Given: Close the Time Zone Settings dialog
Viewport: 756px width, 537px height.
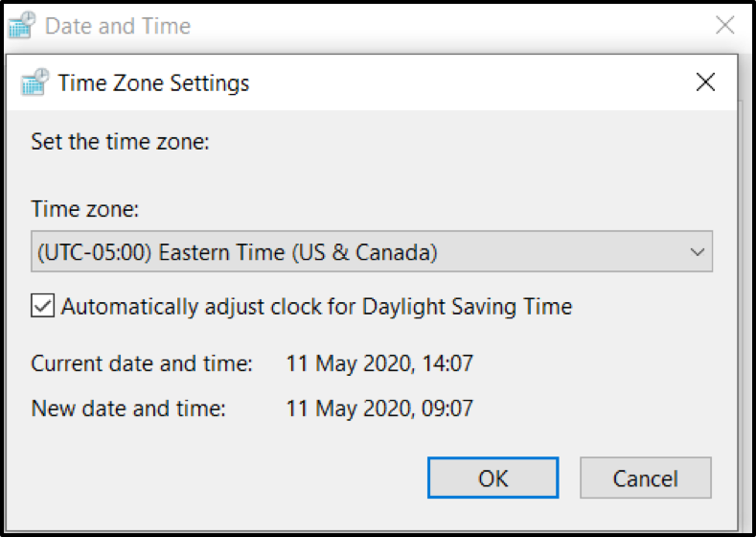Looking at the screenshot, I should (705, 82).
